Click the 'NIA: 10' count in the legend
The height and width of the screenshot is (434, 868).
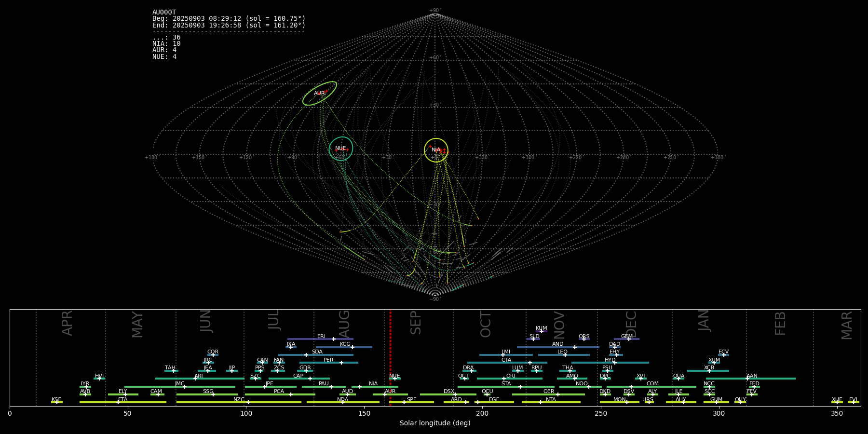click(166, 44)
